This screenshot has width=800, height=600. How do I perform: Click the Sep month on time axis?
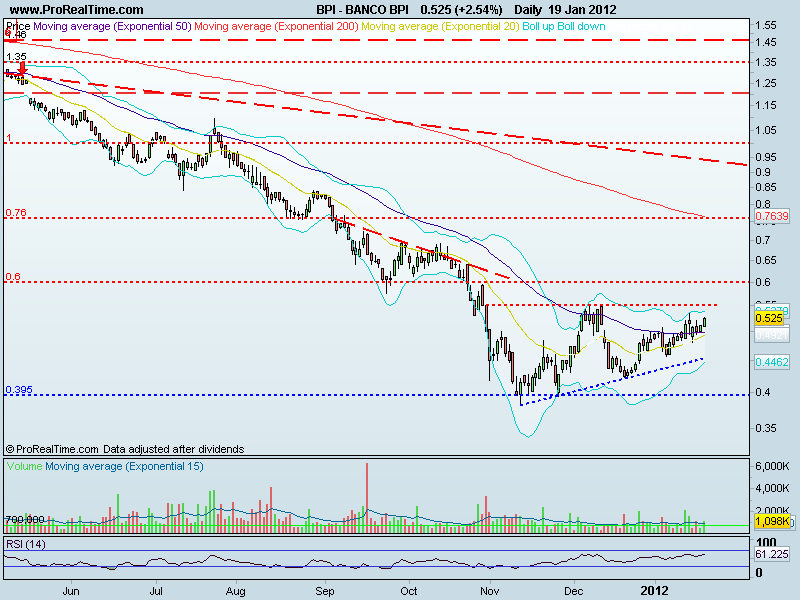(325, 591)
